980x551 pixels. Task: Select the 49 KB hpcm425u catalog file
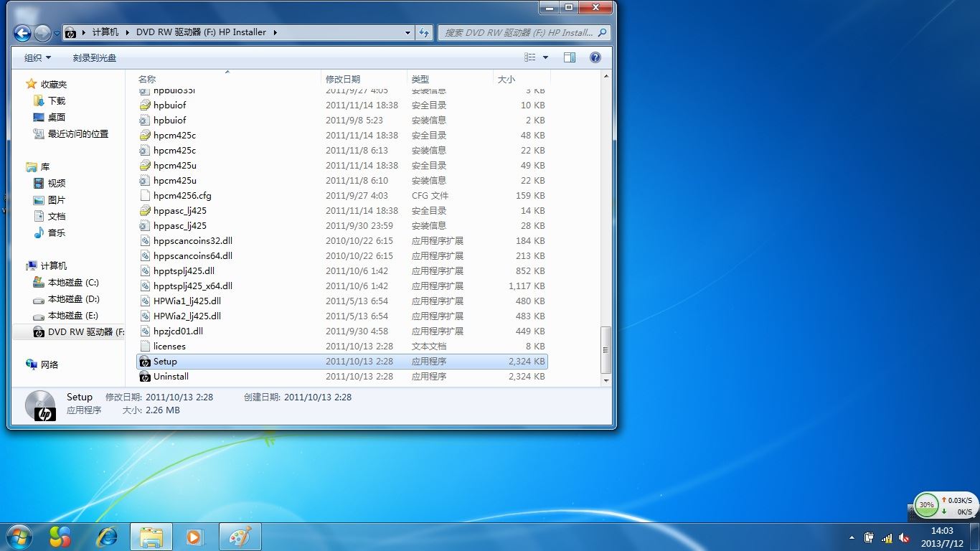click(x=341, y=166)
